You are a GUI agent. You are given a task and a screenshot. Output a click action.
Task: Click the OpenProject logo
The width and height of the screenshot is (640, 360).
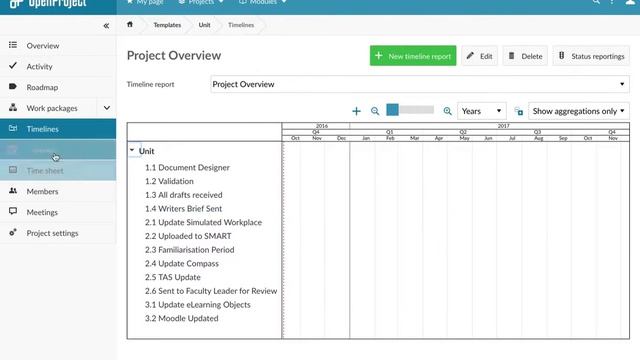coord(48,4)
